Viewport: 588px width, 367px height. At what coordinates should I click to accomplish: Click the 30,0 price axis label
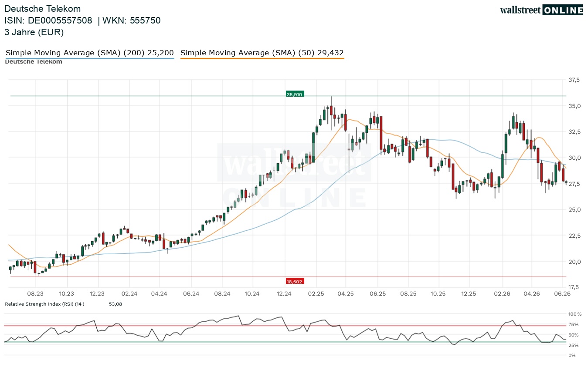coord(574,158)
